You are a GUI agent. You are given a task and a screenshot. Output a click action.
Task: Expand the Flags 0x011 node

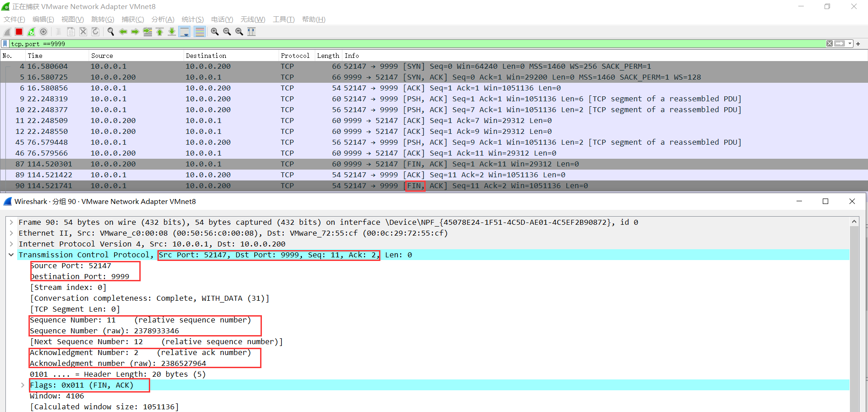[x=23, y=385]
